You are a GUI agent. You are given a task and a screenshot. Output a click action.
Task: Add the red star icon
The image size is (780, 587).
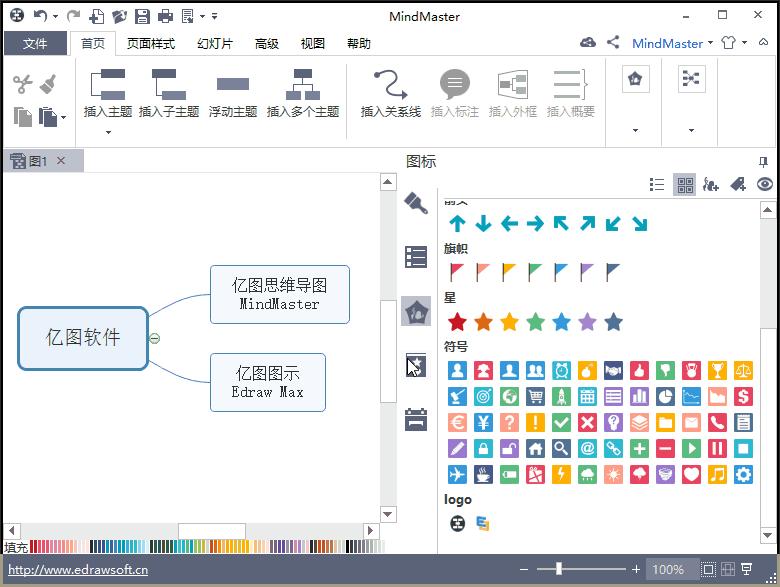click(x=457, y=322)
